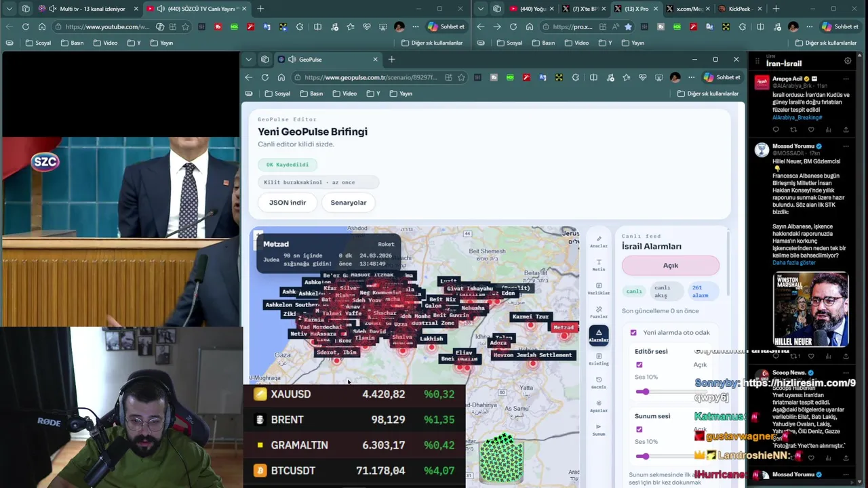Expand the tab search chevron in YouTube window

9,9
